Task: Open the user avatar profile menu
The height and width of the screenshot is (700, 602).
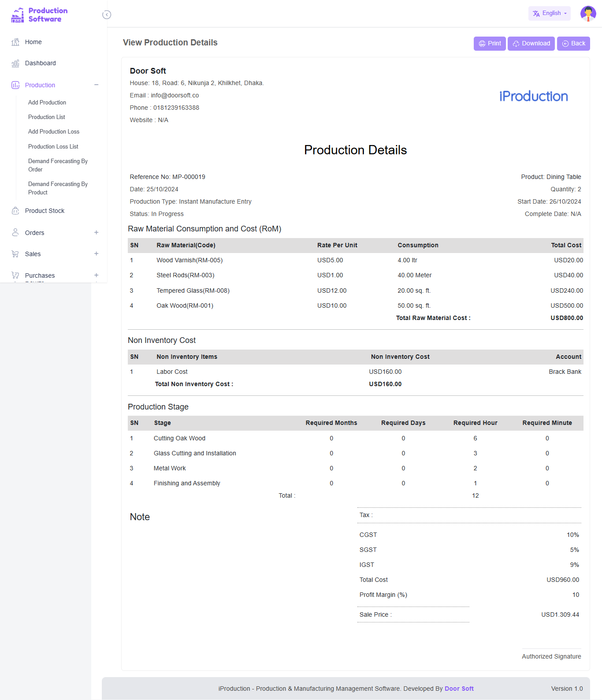Action: click(x=588, y=14)
